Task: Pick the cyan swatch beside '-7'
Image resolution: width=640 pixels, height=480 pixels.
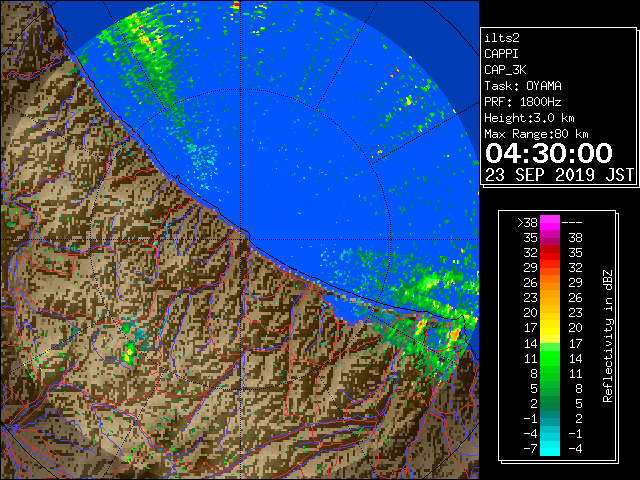Action: [x=550, y=448]
